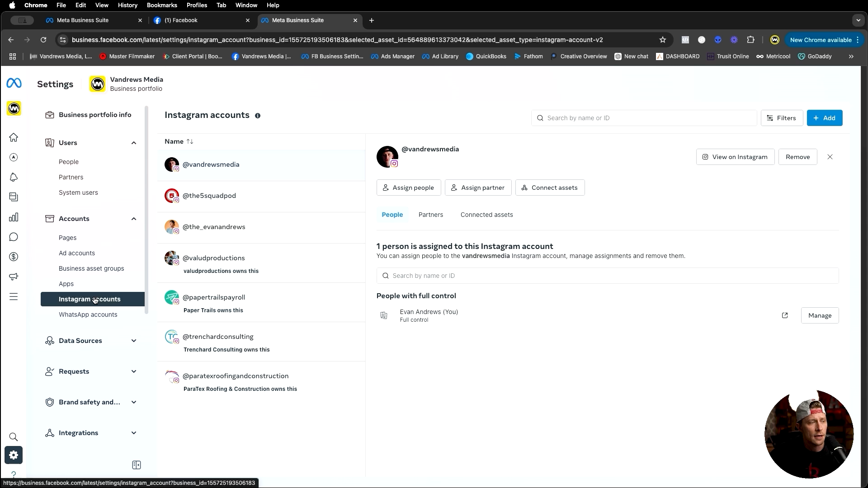Open the (1) Facebook browser tab
The image size is (868, 488).
tap(202, 20)
